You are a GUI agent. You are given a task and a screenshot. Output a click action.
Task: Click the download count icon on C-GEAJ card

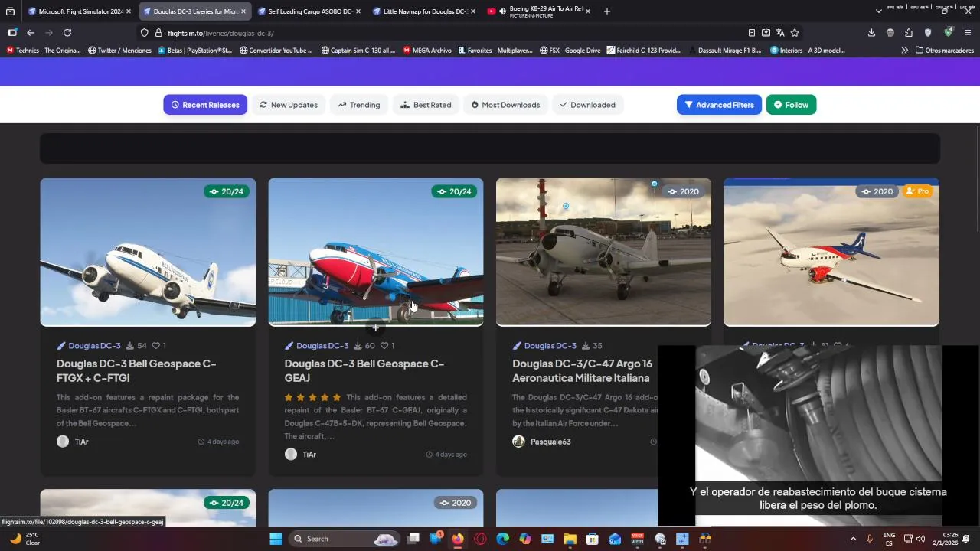(358, 346)
